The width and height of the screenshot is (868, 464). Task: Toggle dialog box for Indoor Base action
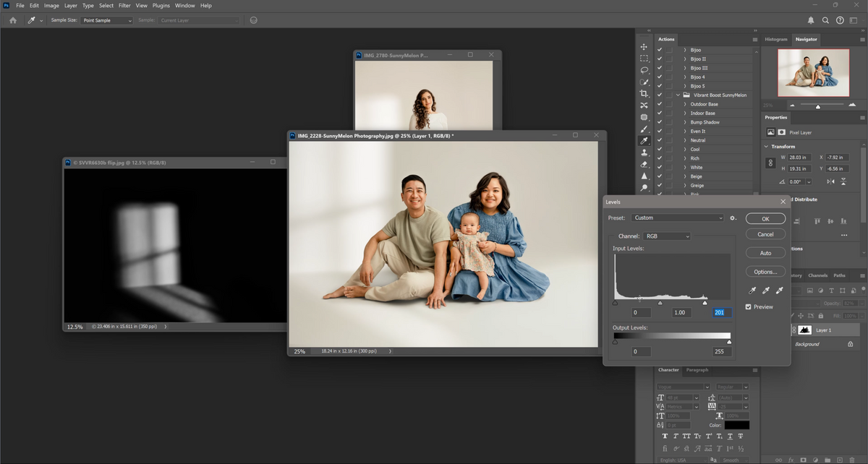click(x=670, y=113)
